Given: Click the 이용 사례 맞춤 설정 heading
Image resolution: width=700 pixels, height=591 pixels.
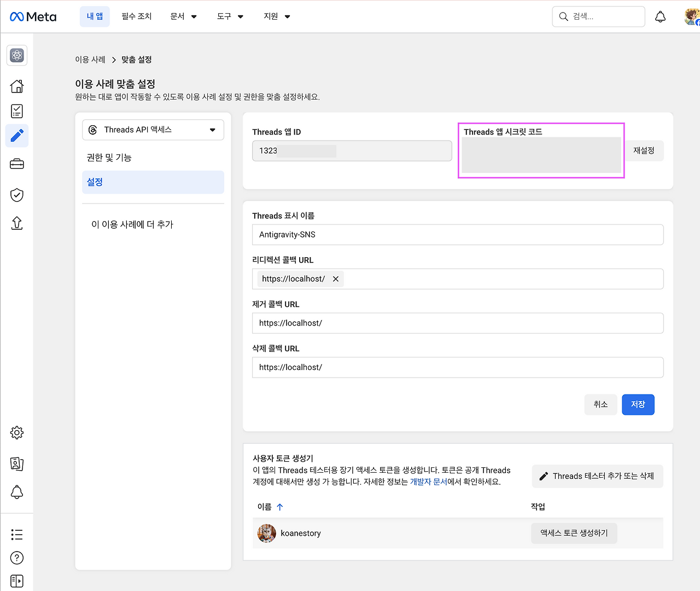Looking at the screenshot, I should click(x=115, y=84).
